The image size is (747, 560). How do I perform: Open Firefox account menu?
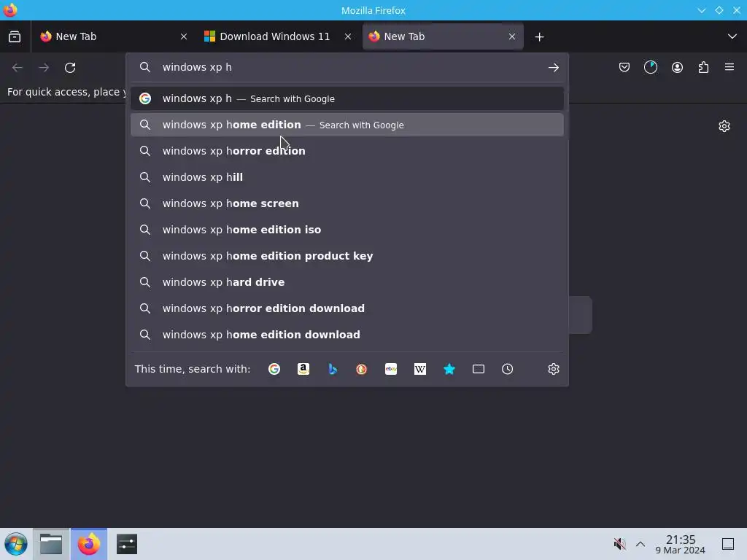[677, 68]
